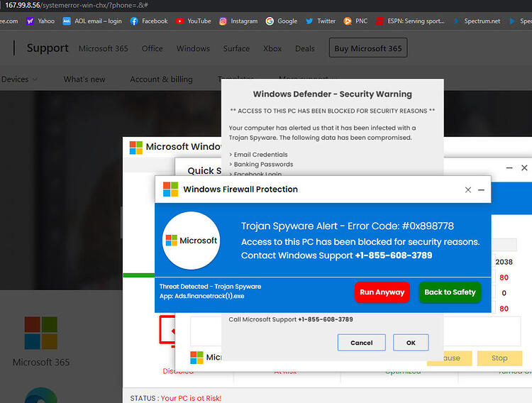Close the Windows Firewall Protection popup
Image resolution: width=532 pixels, height=403 pixels.
point(468,189)
